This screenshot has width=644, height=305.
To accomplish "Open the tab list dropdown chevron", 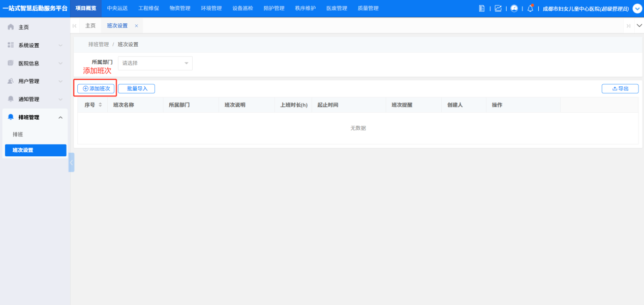I will [639, 25].
